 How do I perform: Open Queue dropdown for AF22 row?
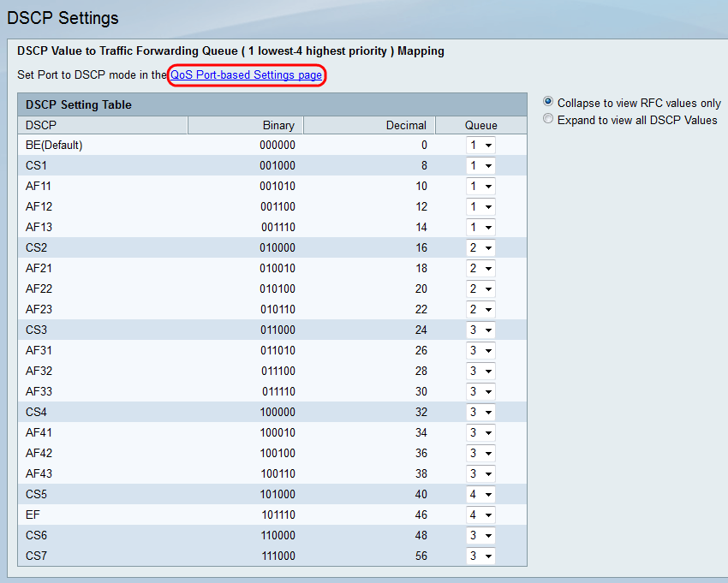pyautogui.click(x=480, y=289)
